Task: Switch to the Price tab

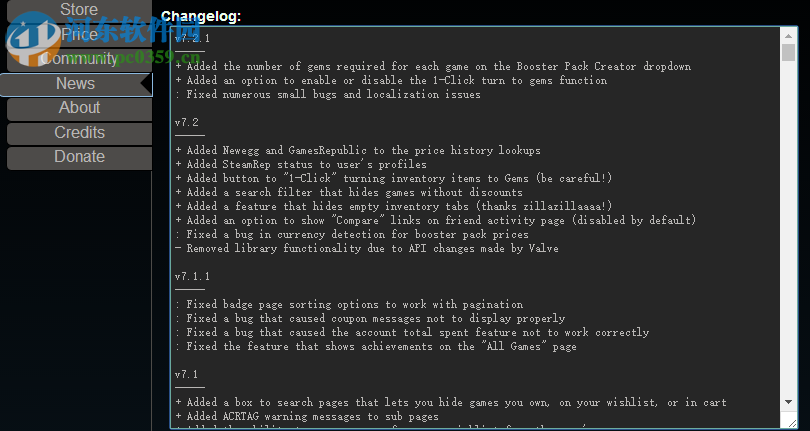Action: [79, 35]
